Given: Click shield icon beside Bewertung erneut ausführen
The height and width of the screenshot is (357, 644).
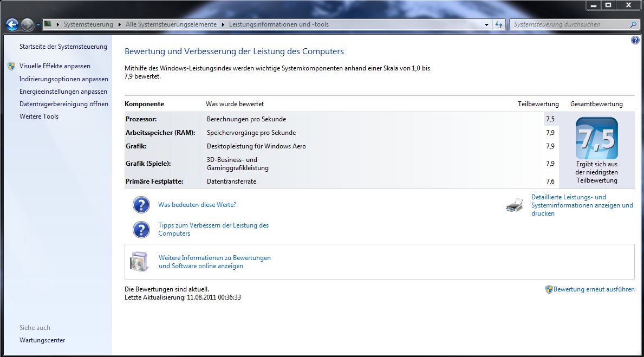Looking at the screenshot, I should [x=549, y=289].
